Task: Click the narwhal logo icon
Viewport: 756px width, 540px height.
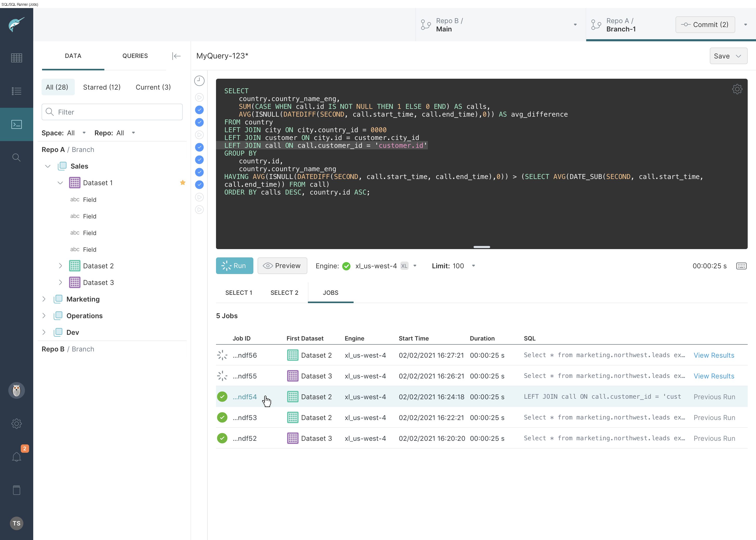Action: (16, 24)
